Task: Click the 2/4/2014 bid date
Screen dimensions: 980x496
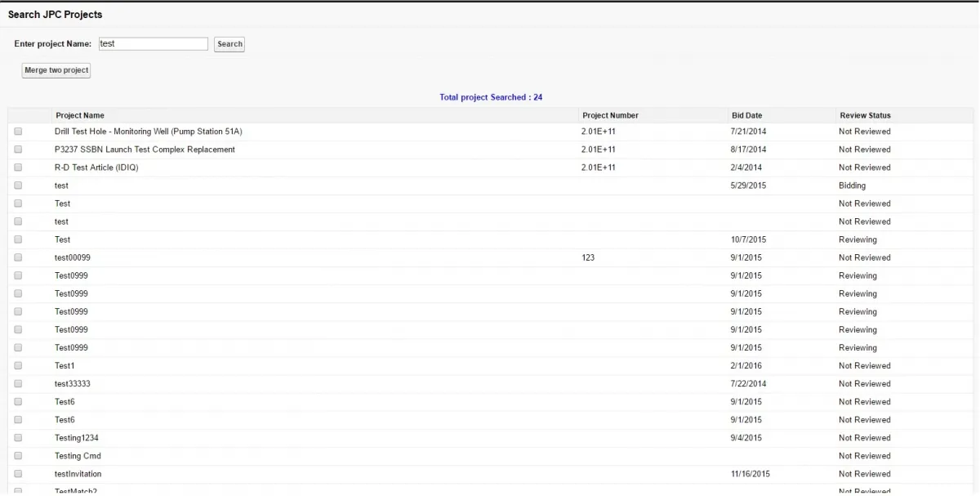Action: click(x=746, y=168)
